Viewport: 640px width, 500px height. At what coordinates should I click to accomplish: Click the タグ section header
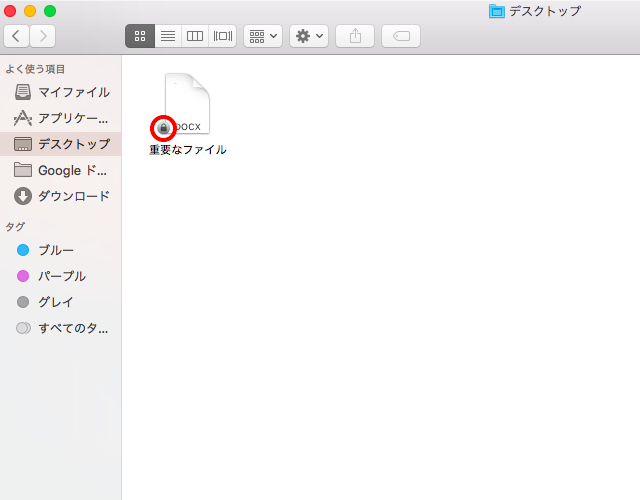coord(16,227)
